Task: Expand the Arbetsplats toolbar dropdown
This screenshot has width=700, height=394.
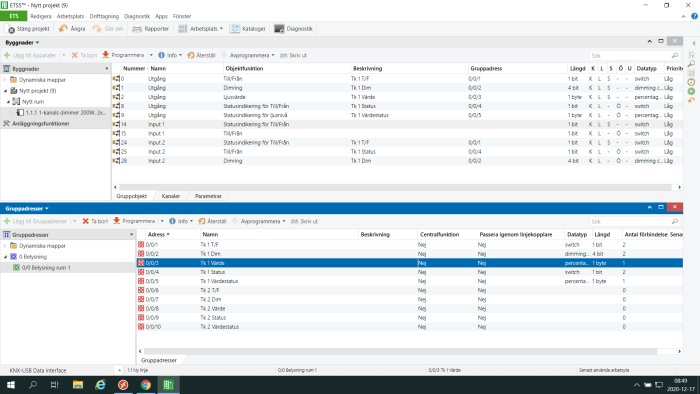Action: [x=221, y=29]
